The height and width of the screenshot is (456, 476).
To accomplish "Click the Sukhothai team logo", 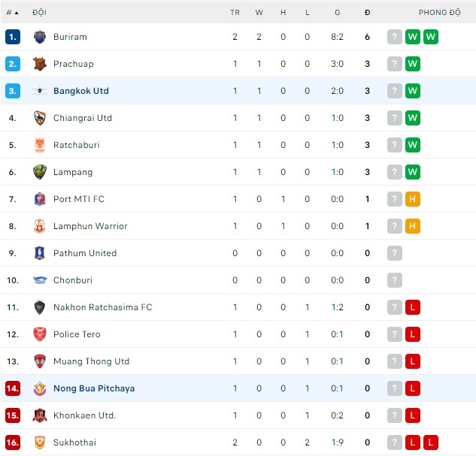I will tap(40, 442).
